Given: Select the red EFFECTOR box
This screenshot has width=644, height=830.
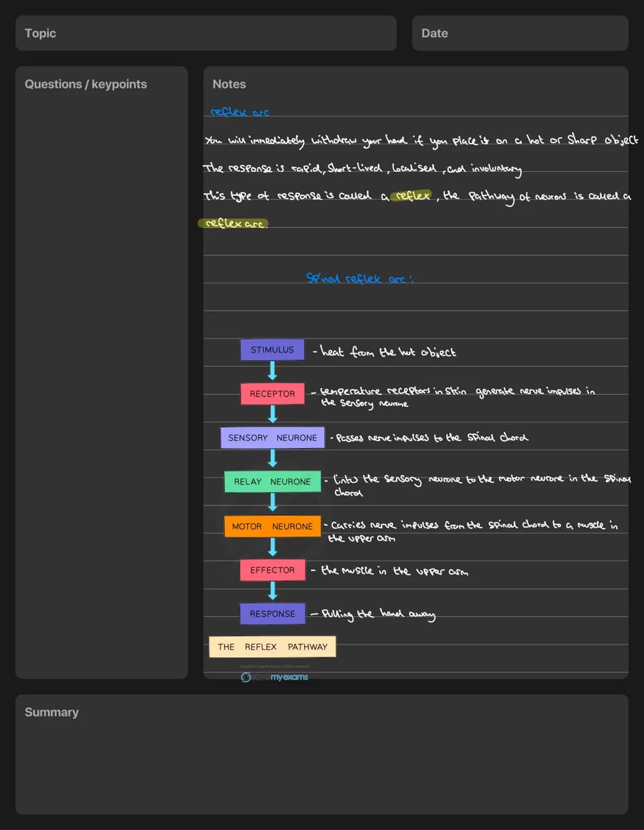Looking at the screenshot, I should click(x=273, y=570).
